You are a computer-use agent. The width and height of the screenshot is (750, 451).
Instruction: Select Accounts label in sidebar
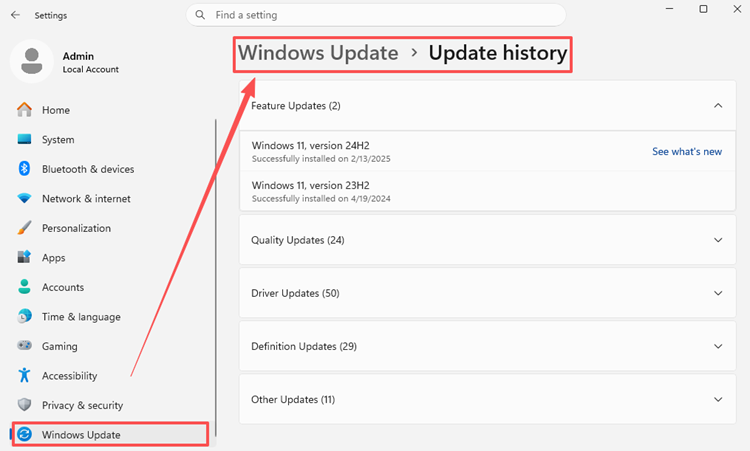point(63,287)
